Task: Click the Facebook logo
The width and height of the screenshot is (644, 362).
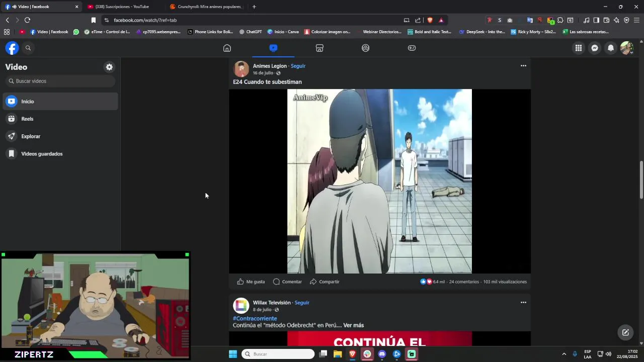Action: point(12,48)
